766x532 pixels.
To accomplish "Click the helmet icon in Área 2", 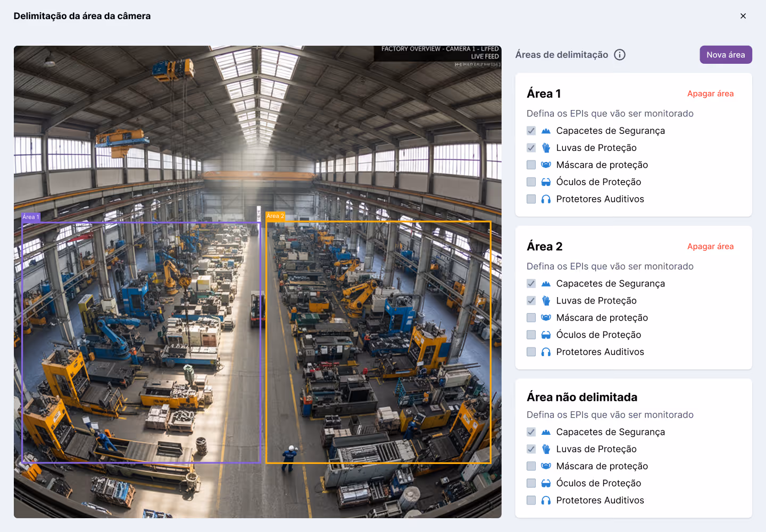I will (546, 284).
